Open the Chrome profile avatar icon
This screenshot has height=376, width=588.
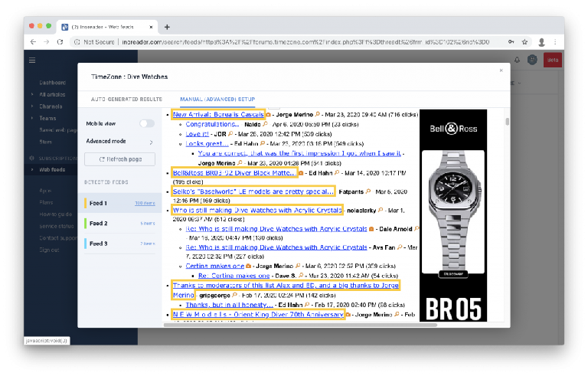click(542, 42)
